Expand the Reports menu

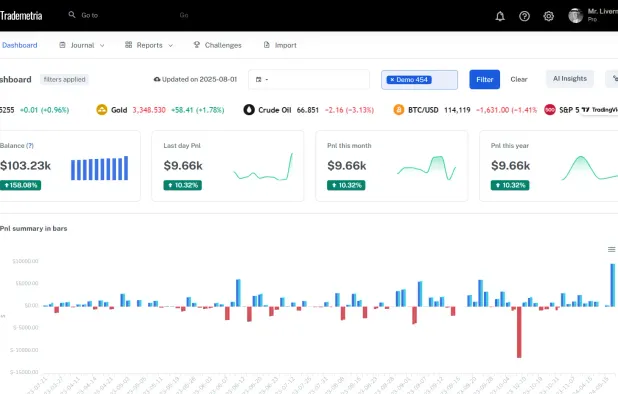click(149, 45)
